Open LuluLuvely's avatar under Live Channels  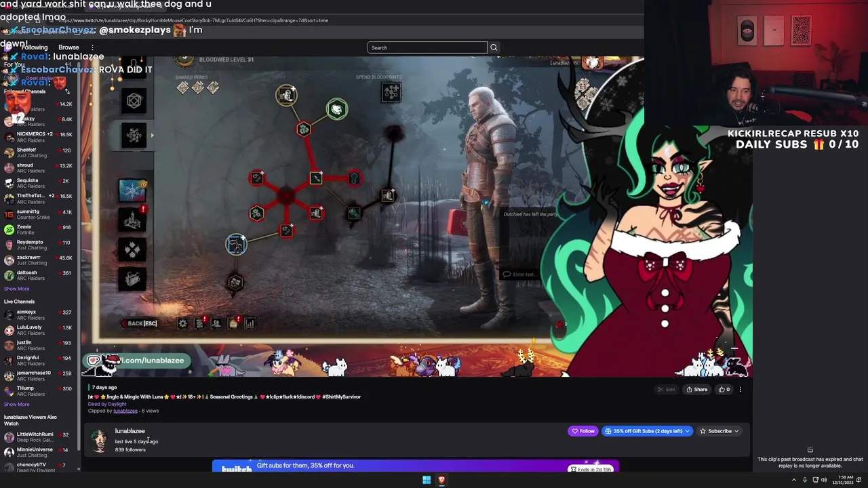9,330
